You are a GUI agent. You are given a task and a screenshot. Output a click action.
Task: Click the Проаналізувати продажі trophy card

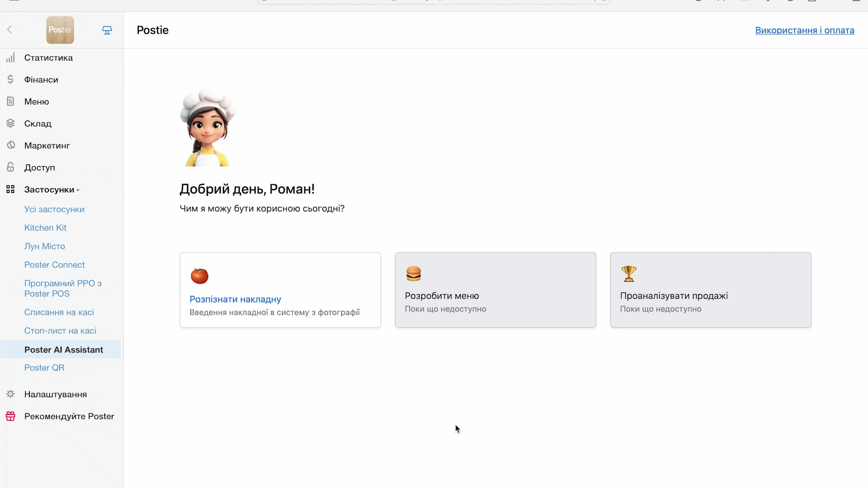pos(710,290)
